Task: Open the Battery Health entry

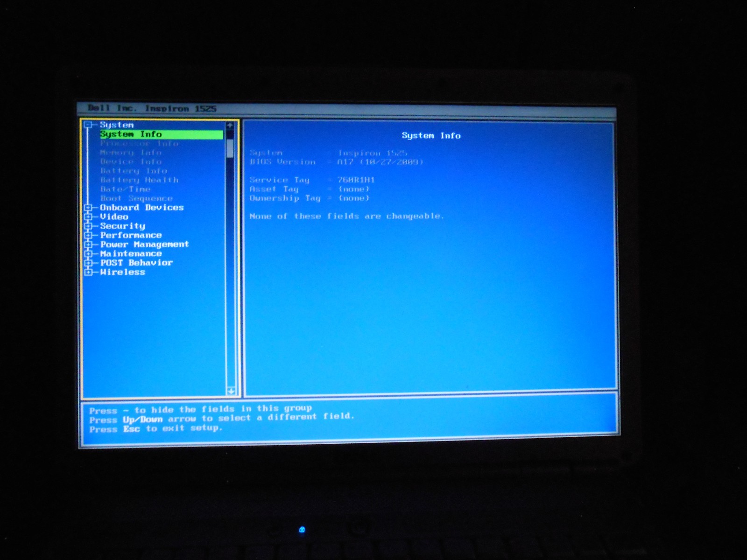Action: pos(139,180)
